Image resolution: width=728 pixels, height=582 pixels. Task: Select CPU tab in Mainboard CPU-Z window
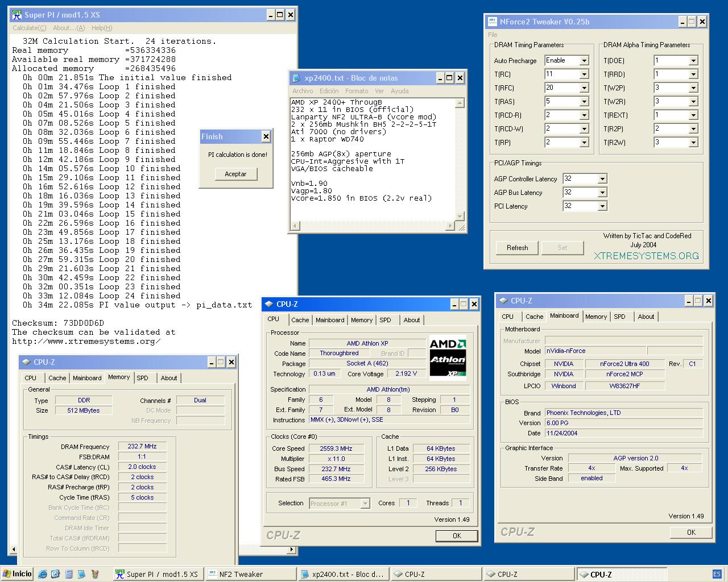click(x=508, y=317)
